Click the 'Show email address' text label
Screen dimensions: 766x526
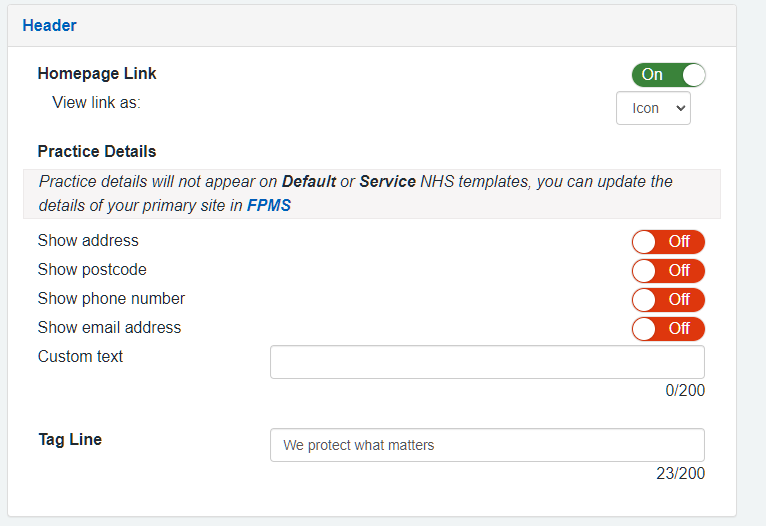click(109, 327)
